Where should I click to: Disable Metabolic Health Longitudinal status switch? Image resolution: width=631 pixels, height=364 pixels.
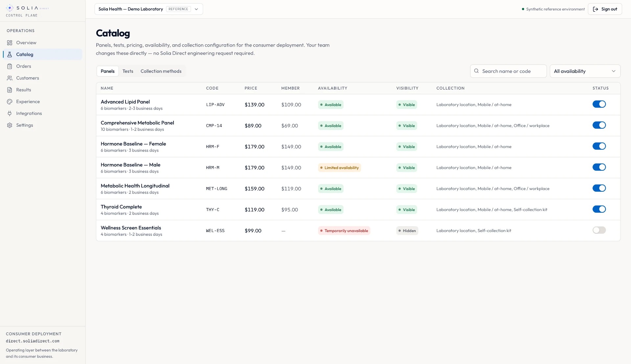[x=599, y=188]
